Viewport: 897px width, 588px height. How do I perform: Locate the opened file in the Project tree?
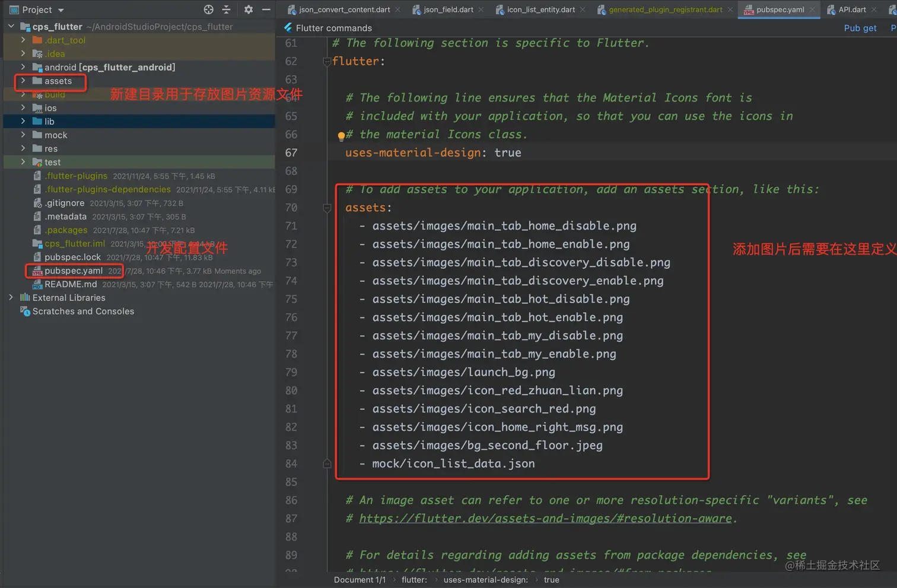[208, 9]
